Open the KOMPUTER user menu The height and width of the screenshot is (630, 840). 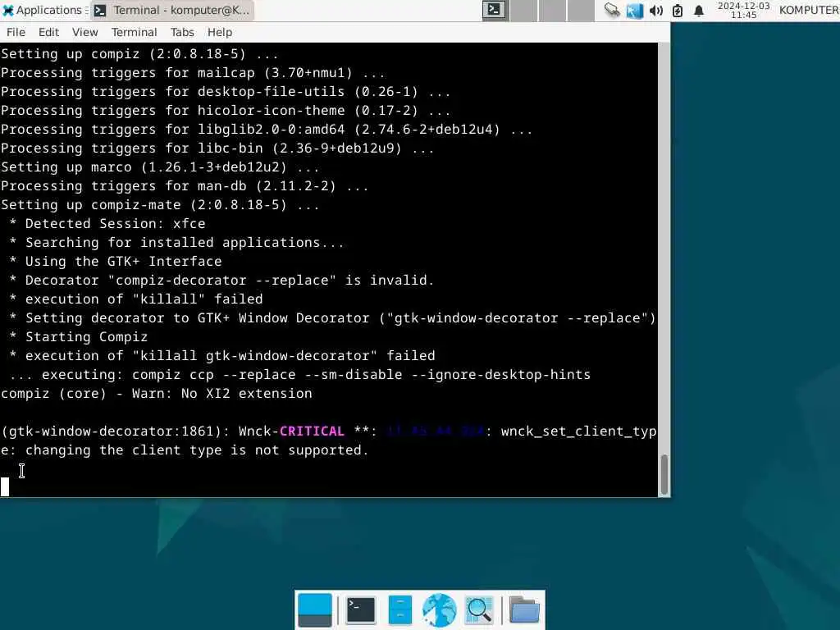pyautogui.click(x=809, y=10)
